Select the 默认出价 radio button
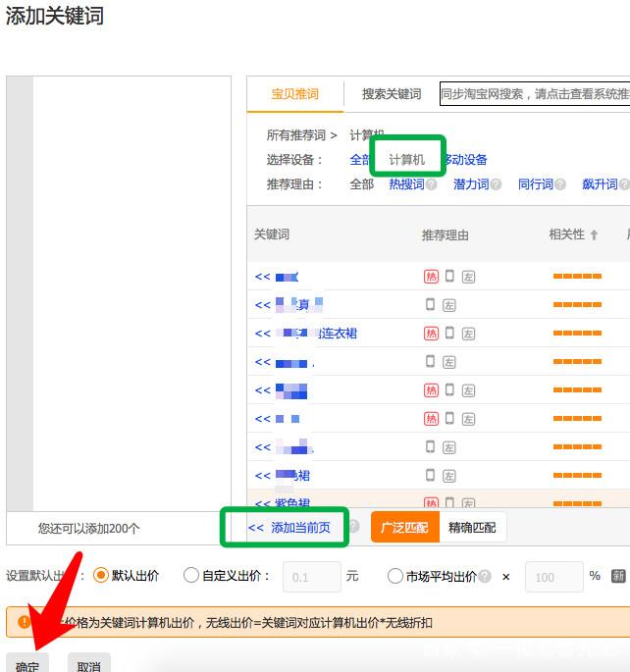 pyautogui.click(x=101, y=575)
